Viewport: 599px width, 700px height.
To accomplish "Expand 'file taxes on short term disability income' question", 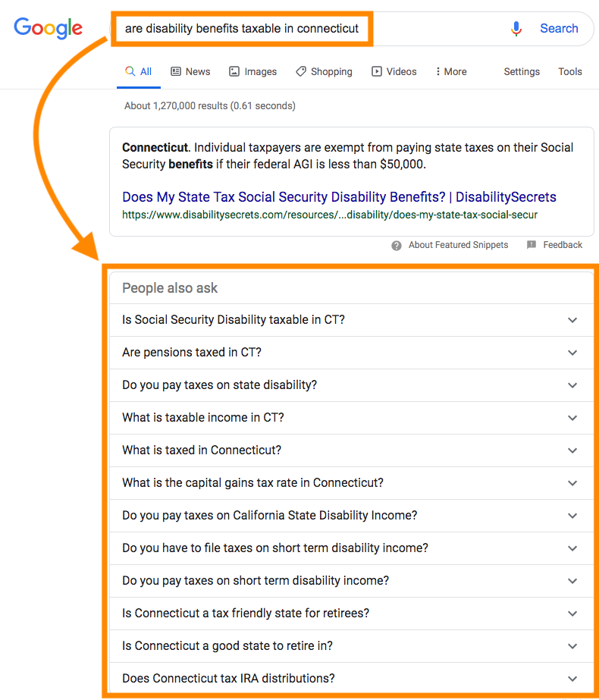I will point(351,548).
